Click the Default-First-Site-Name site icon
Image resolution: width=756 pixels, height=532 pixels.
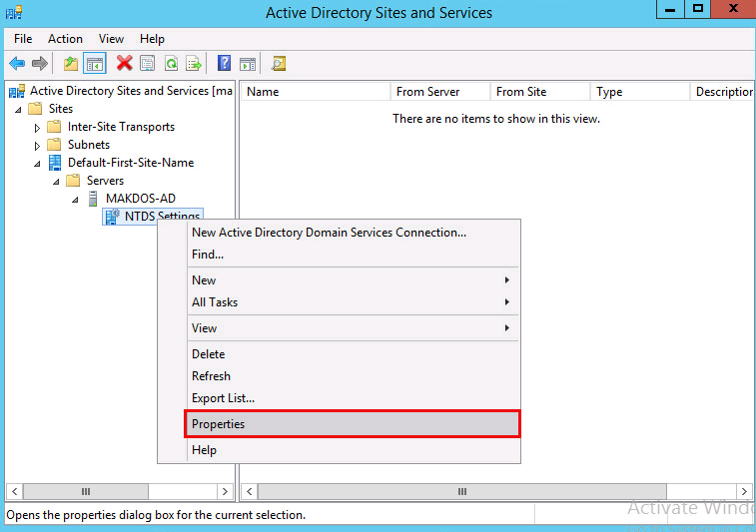click(x=55, y=163)
